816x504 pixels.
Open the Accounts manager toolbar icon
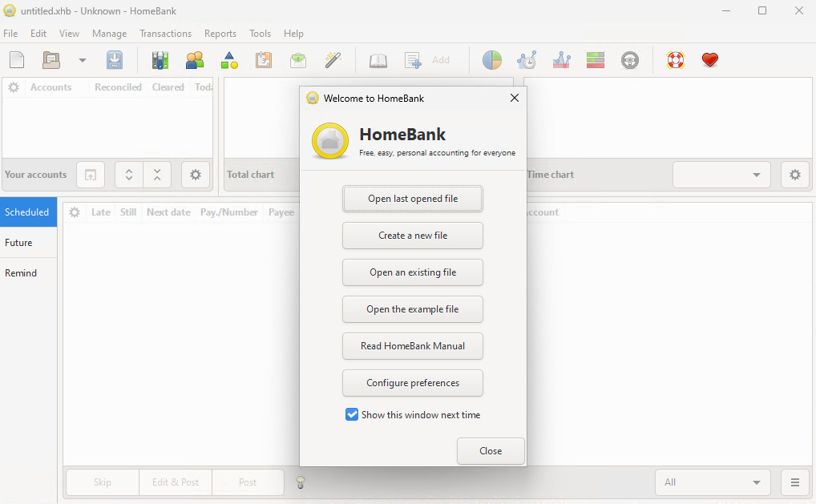click(x=160, y=60)
